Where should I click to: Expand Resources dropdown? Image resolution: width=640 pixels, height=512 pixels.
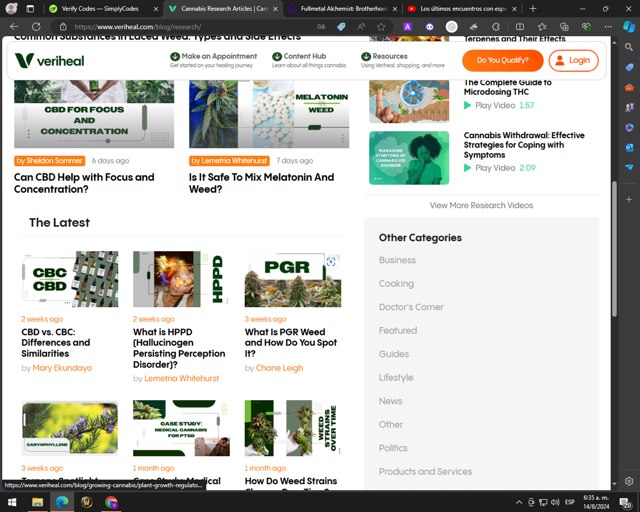[402, 60]
